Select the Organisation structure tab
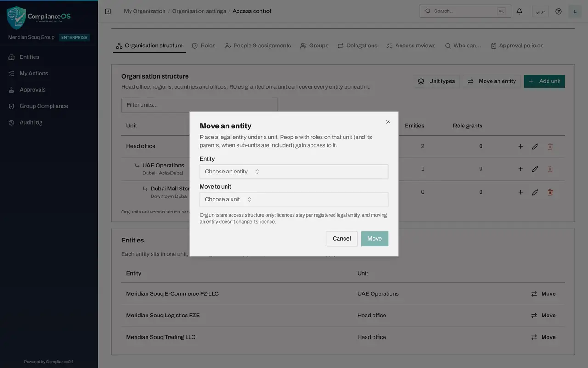The height and width of the screenshot is (368, 588). click(x=149, y=46)
